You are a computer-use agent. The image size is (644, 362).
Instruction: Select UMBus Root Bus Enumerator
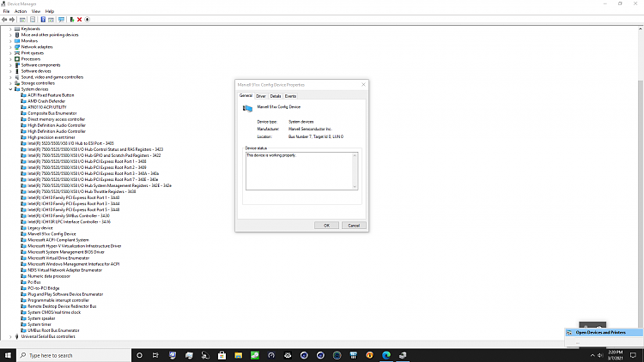(53, 330)
